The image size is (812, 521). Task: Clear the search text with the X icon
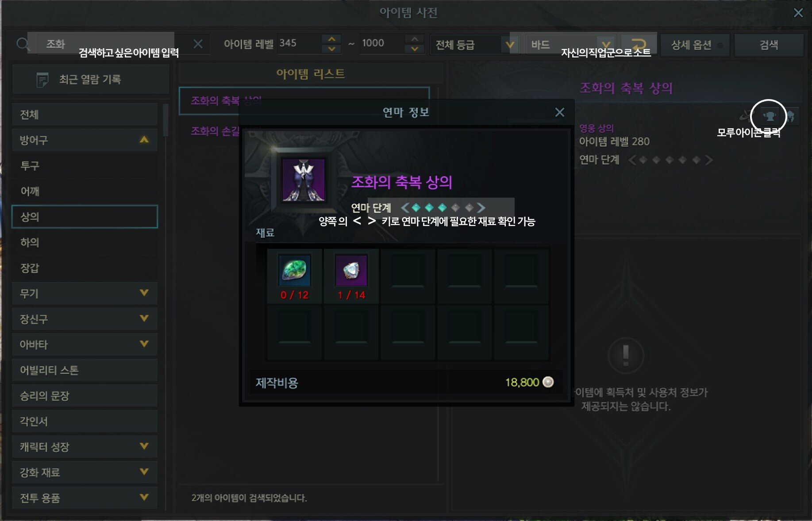pos(198,44)
